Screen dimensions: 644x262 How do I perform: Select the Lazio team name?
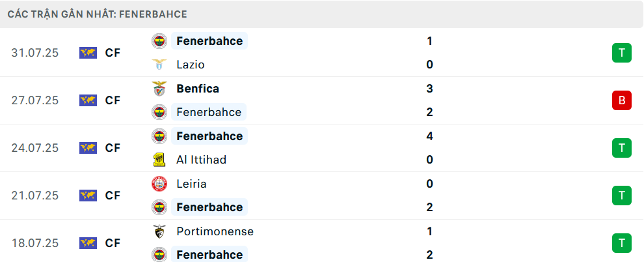(191, 65)
